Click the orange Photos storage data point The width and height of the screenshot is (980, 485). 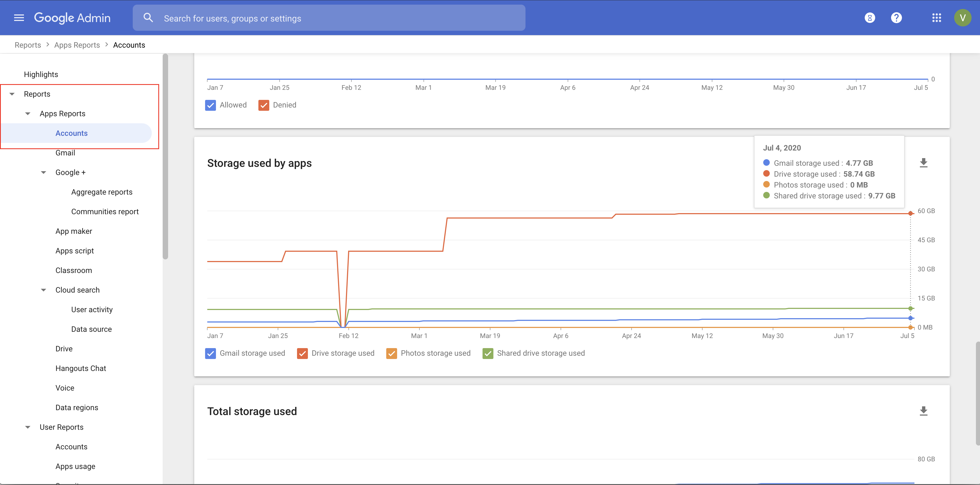(x=910, y=327)
